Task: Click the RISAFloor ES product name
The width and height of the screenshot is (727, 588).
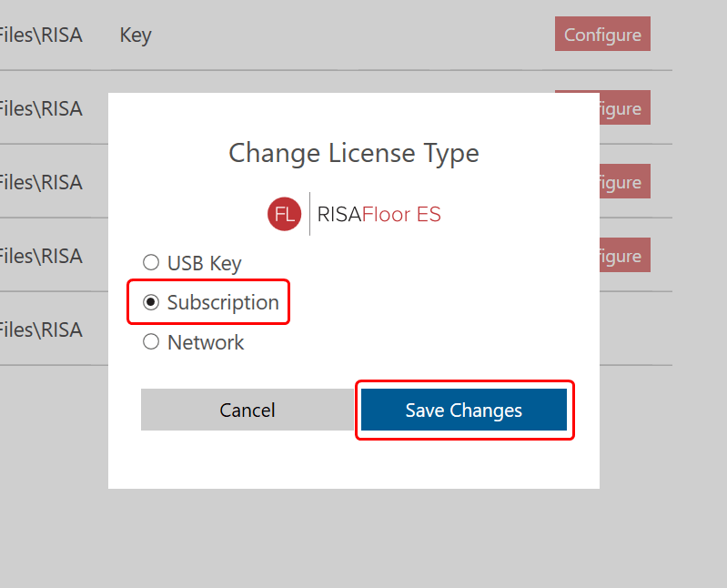Action: click(379, 215)
